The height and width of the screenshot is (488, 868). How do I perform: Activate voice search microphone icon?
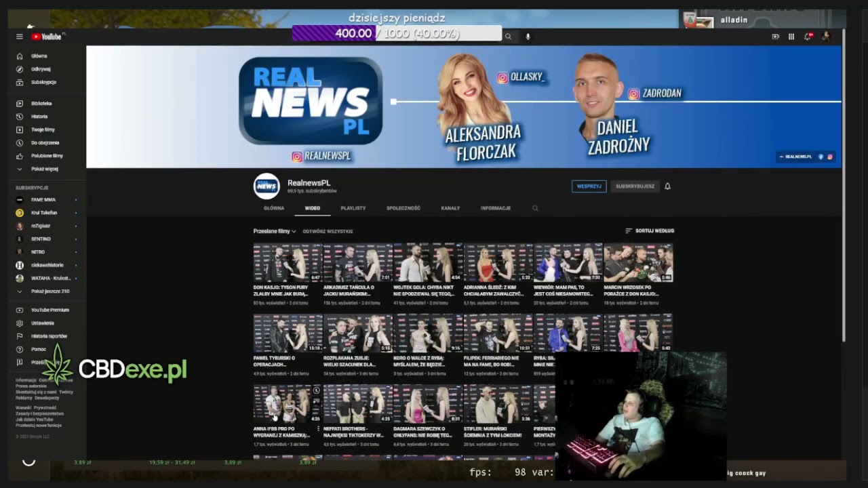point(528,37)
